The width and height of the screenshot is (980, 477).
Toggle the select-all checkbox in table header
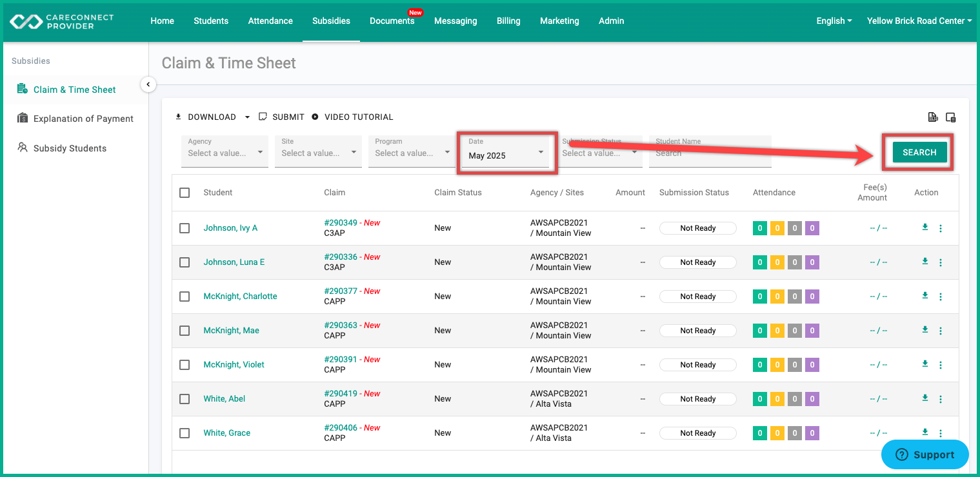[x=185, y=192]
